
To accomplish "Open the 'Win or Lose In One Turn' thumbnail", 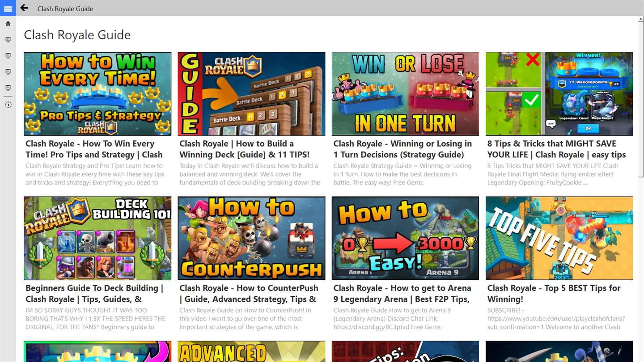I will click(405, 94).
